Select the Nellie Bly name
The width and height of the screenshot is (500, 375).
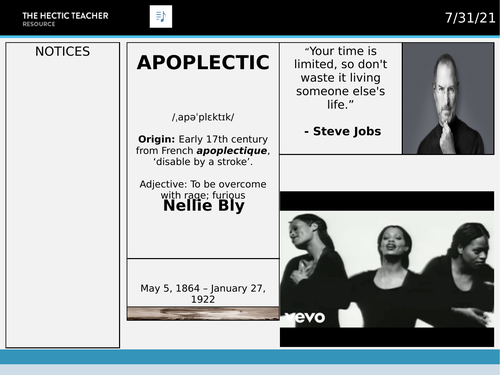(204, 206)
